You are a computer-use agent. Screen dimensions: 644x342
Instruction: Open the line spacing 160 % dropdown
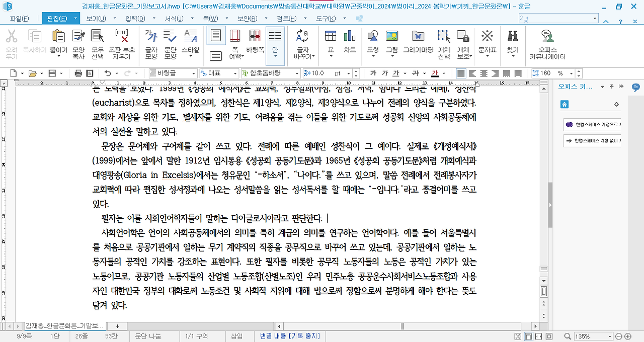click(571, 73)
